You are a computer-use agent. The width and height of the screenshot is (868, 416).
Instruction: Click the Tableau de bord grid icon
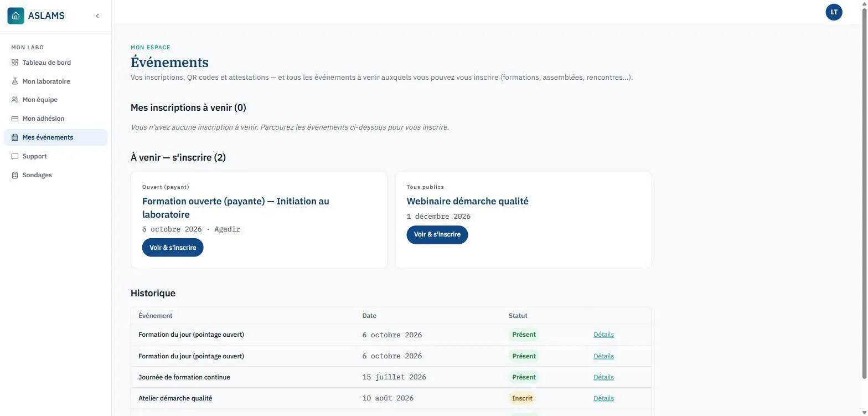tap(15, 63)
